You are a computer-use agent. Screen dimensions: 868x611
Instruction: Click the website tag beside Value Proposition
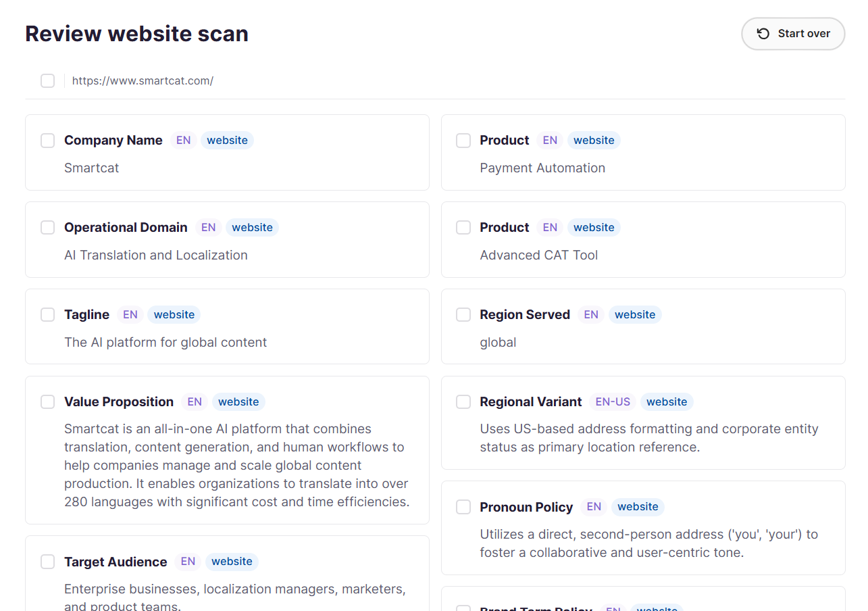click(238, 402)
